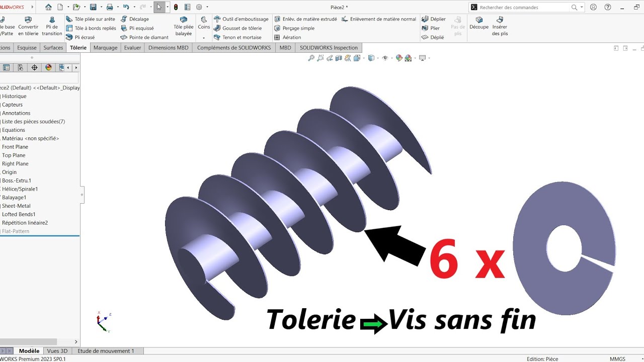Select Répétition linéaire2 feature

[25, 223]
